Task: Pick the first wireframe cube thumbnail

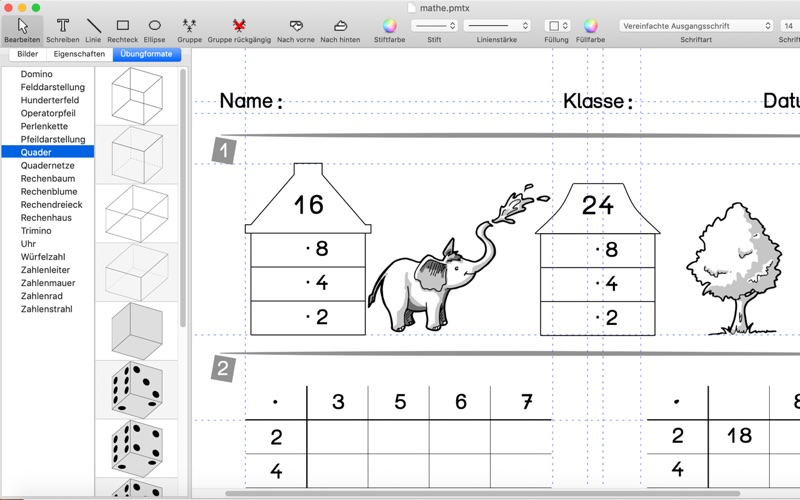Action: (x=137, y=96)
